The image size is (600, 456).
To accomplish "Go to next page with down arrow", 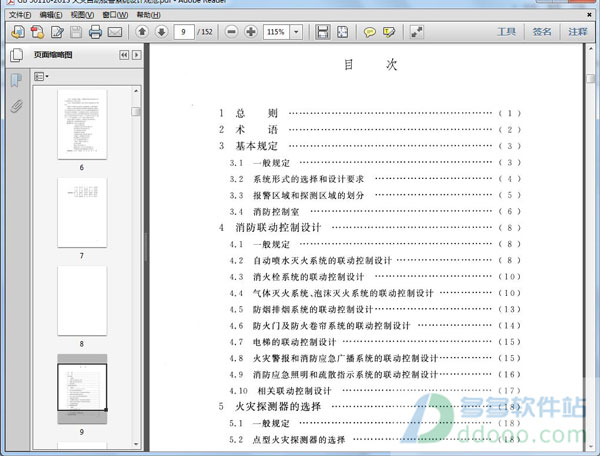I will tap(161, 31).
